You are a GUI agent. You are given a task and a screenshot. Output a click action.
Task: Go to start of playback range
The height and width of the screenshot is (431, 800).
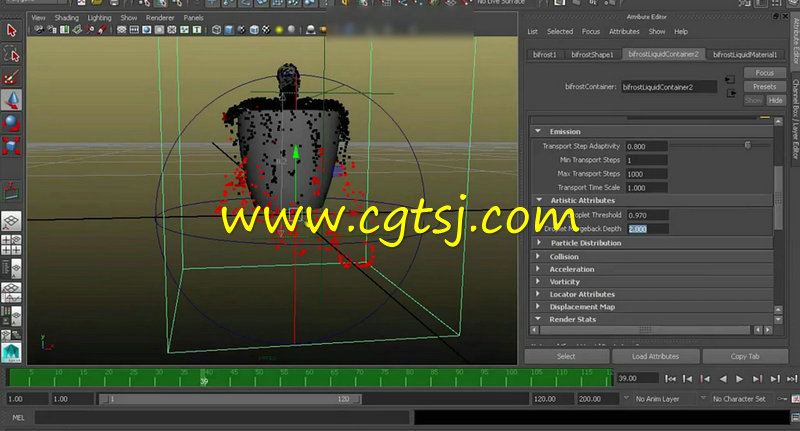[x=670, y=378]
